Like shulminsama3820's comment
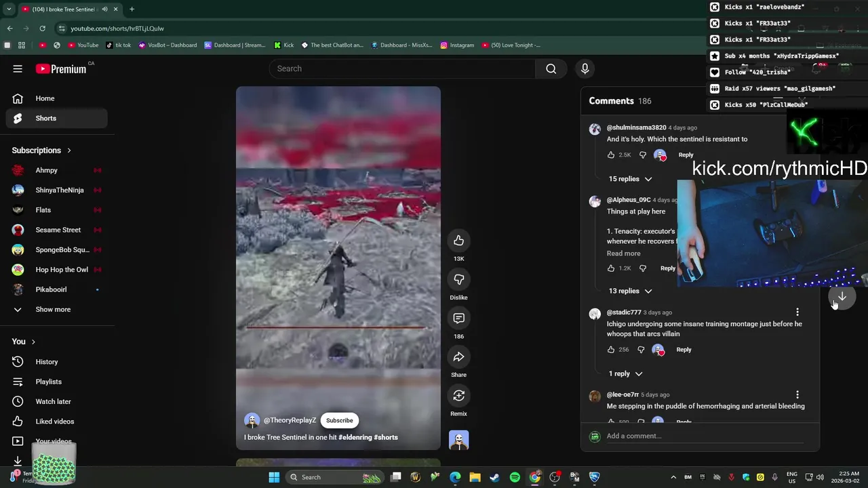868x488 pixels. tap(611, 155)
